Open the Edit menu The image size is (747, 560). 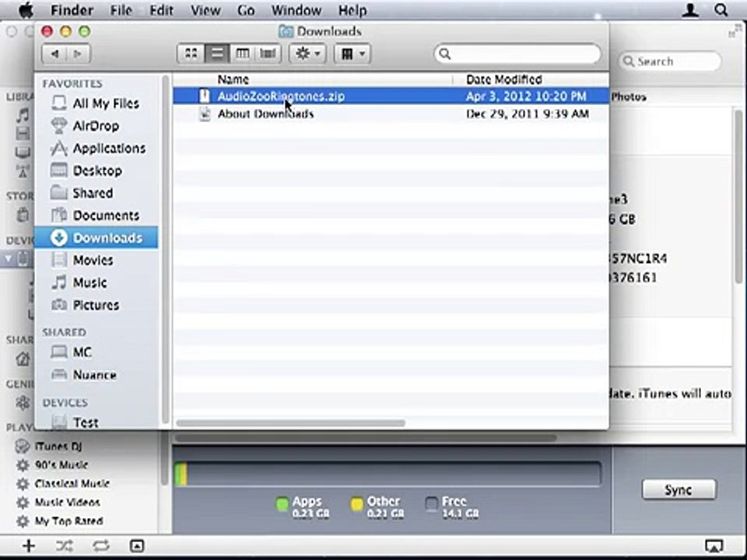coord(161,10)
